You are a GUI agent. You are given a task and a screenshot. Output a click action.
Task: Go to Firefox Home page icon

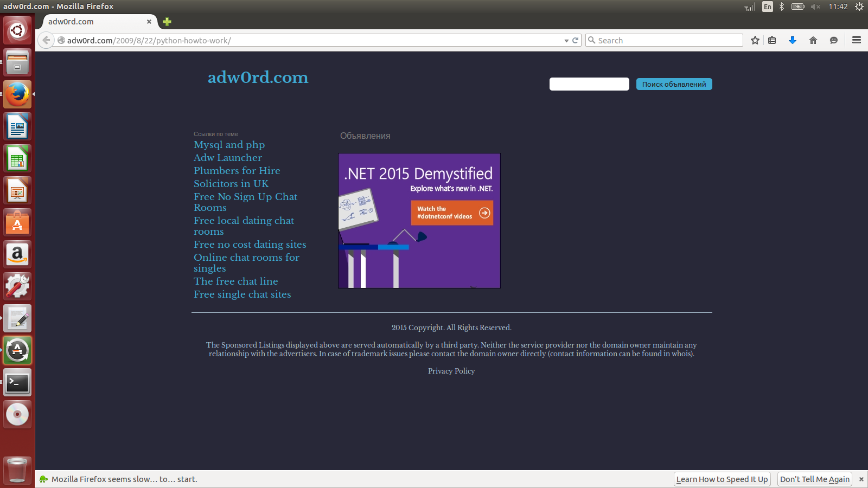pos(813,40)
